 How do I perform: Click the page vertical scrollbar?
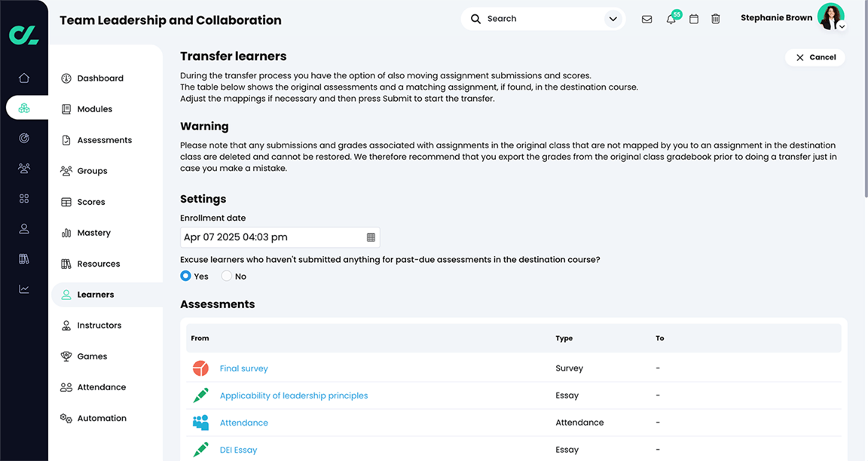pos(864,113)
